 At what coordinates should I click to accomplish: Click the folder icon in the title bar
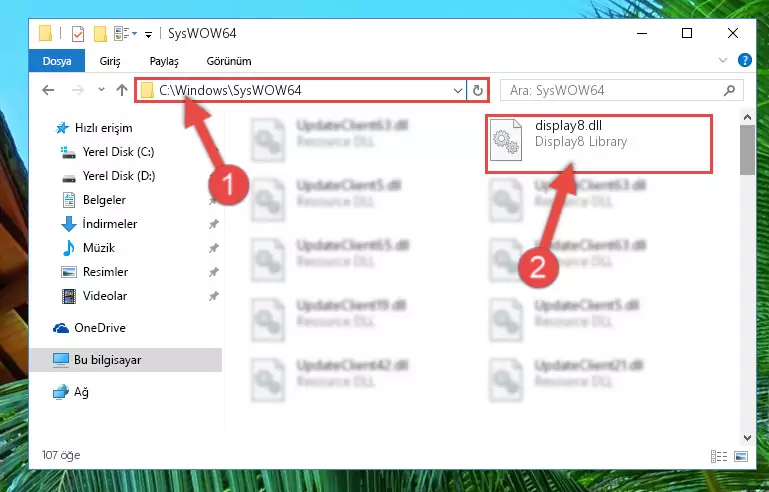tap(45, 33)
